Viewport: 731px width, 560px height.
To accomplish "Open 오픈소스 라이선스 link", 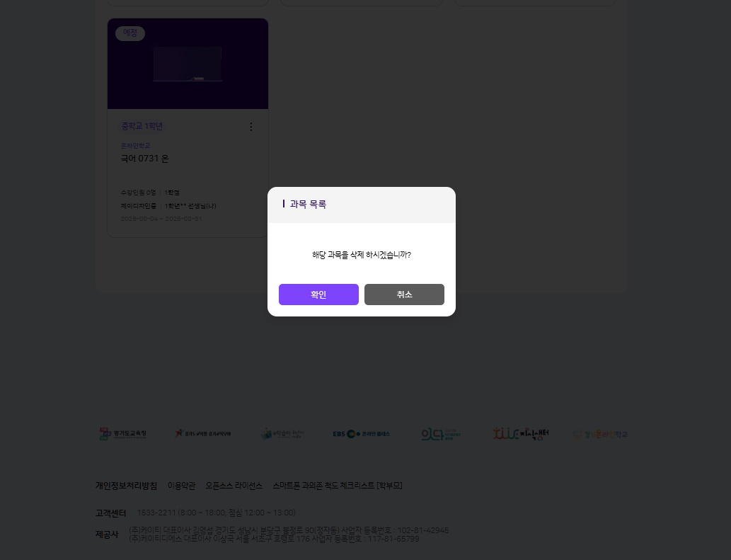I will click(x=234, y=486).
